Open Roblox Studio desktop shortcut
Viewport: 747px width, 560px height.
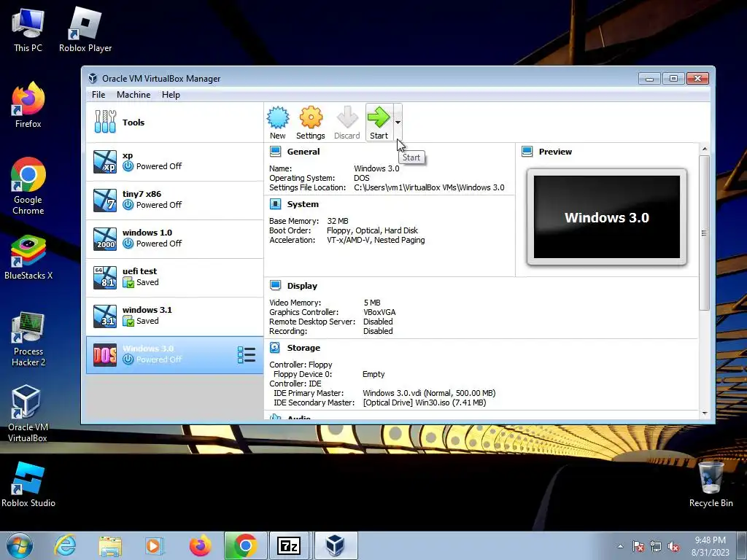pos(28,485)
